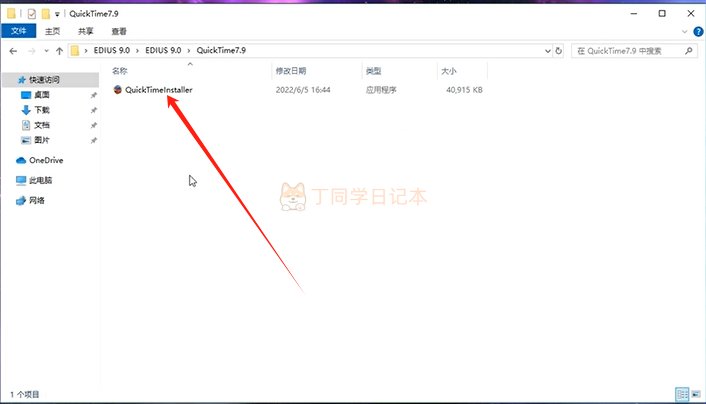This screenshot has width=706, height=404.
Task: Click the new folder quick access icon
Action: point(45,14)
